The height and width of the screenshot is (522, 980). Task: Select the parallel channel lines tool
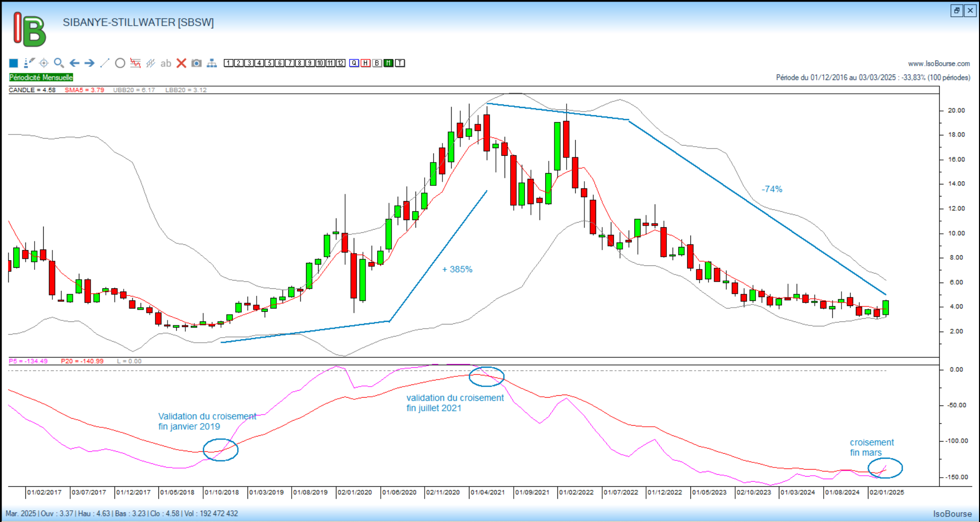[151, 63]
